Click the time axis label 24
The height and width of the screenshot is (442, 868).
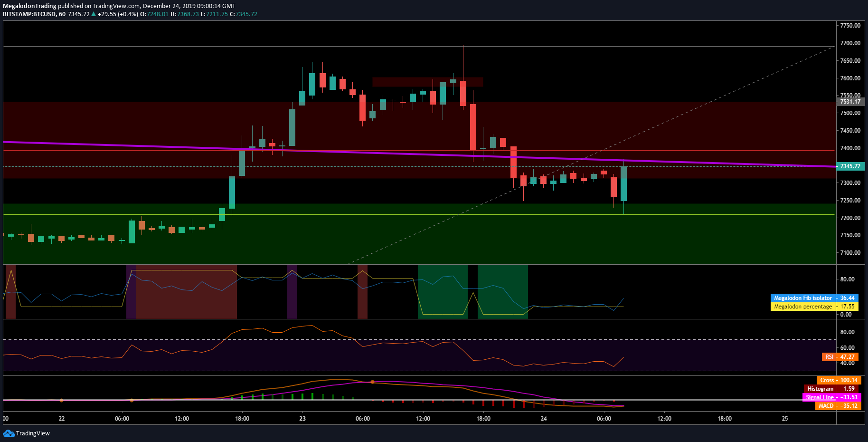tap(544, 419)
